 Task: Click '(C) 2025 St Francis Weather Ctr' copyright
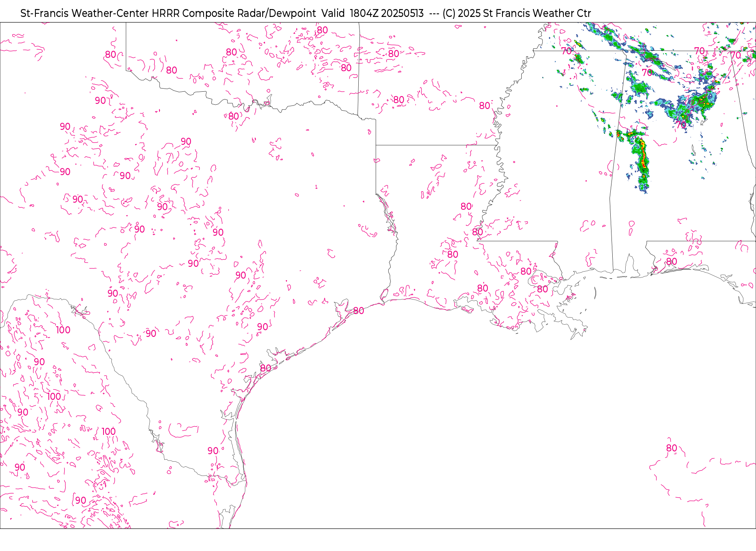[x=517, y=13]
